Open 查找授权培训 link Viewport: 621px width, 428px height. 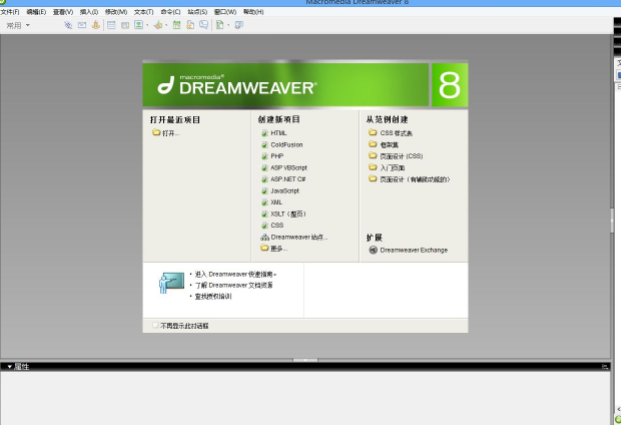213,297
